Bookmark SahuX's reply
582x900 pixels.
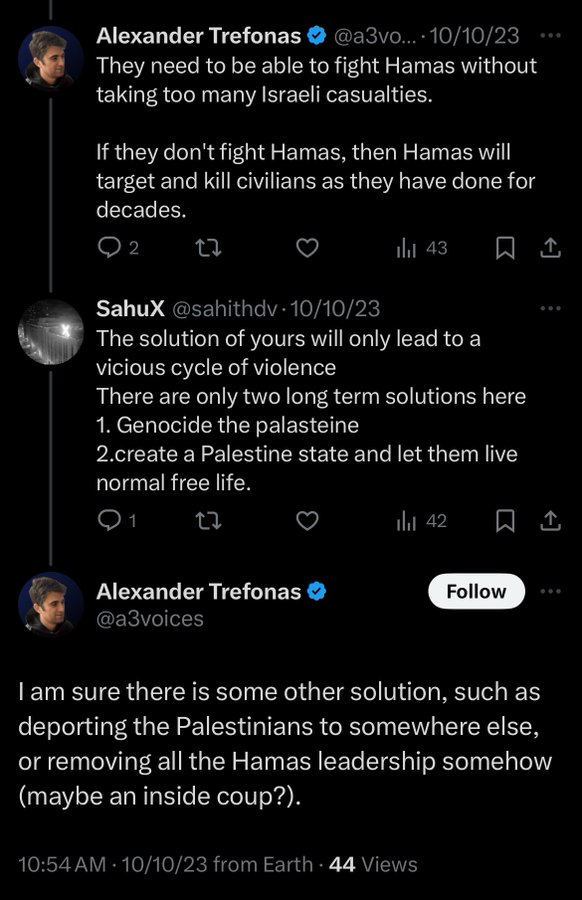tap(505, 521)
